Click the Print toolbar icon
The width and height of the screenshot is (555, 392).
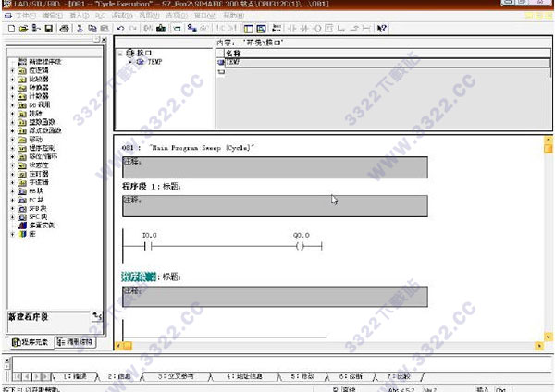(x=64, y=29)
